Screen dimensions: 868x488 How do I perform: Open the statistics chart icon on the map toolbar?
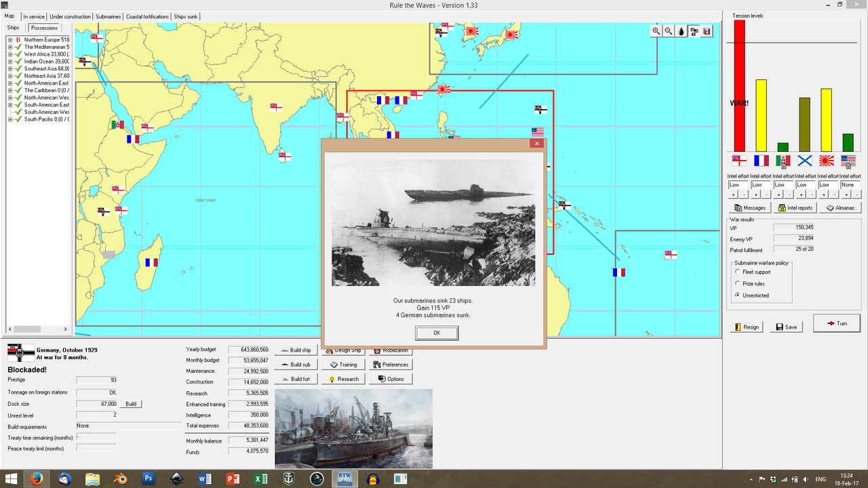[x=706, y=30]
